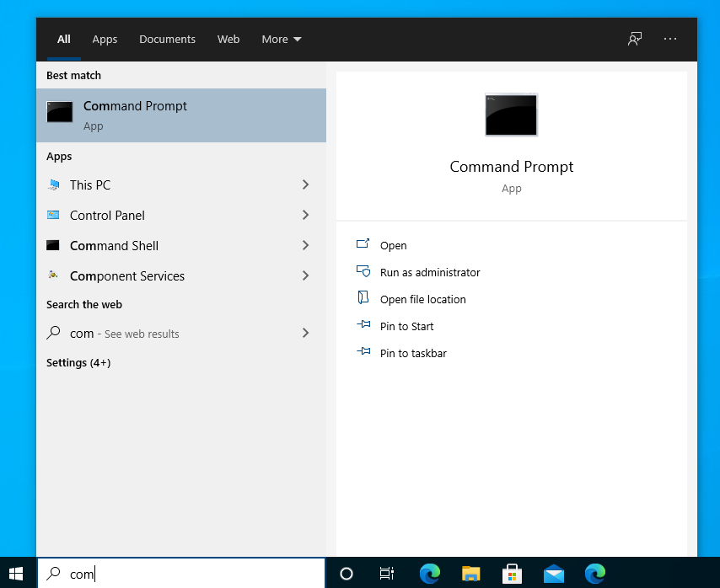Open the three-dot options menu
The image size is (720, 588).
[x=670, y=39]
